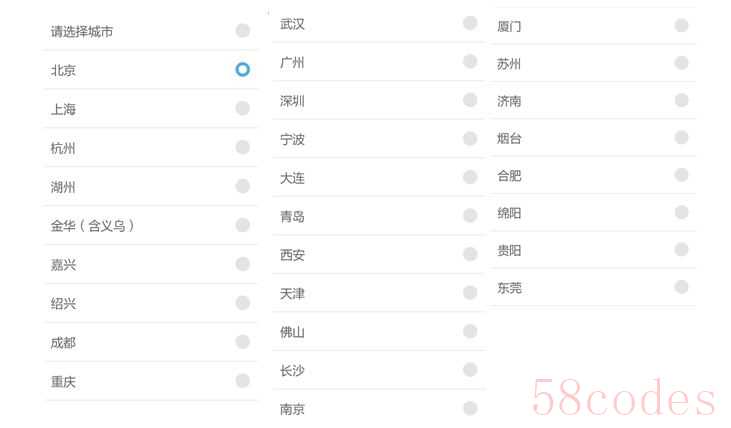Select the 重庆 radio option

pyautogui.click(x=242, y=380)
